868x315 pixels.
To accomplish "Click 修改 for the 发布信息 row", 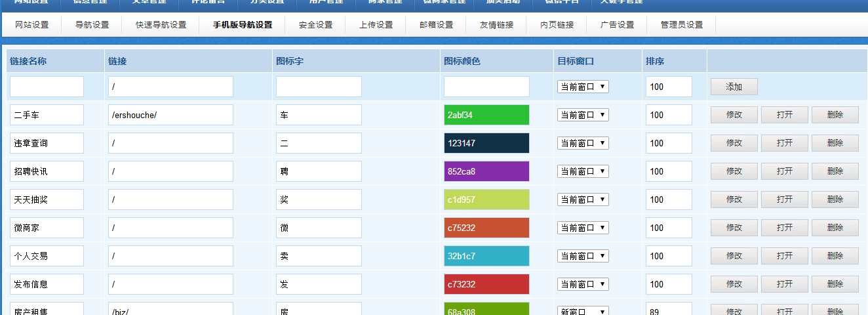I will coord(734,284).
